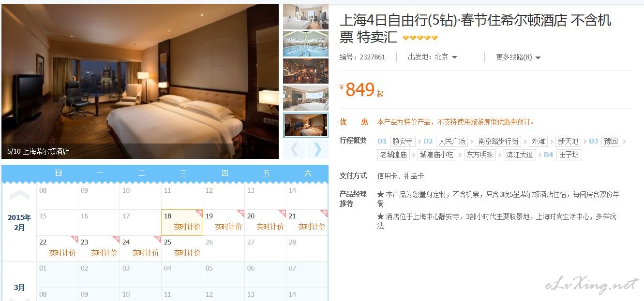Click the 豫园 itinerary tag
Screen dimensions: 644x301
tap(611, 141)
